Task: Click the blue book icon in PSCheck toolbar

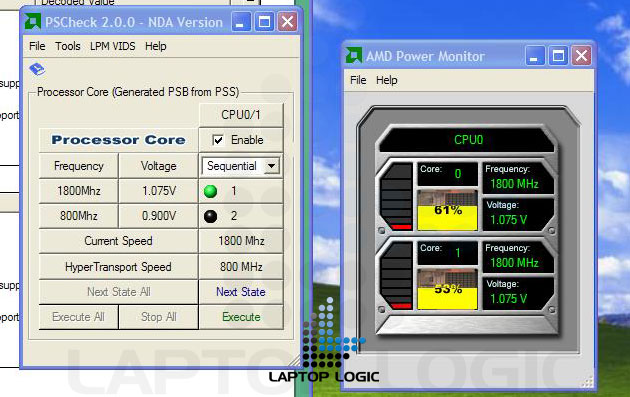Action: point(37,69)
